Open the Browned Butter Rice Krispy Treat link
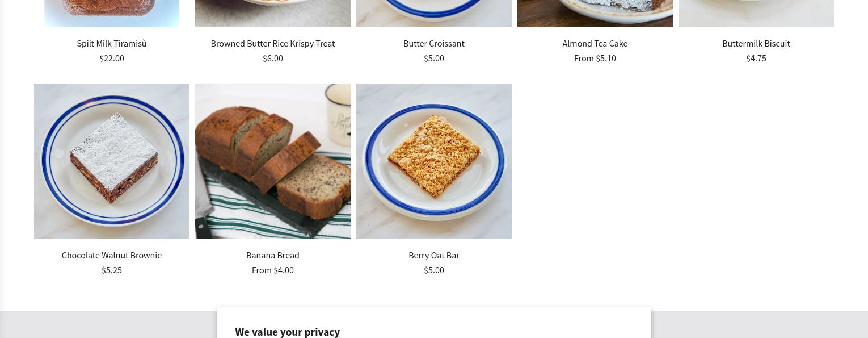This screenshot has height=338, width=868. [273, 44]
